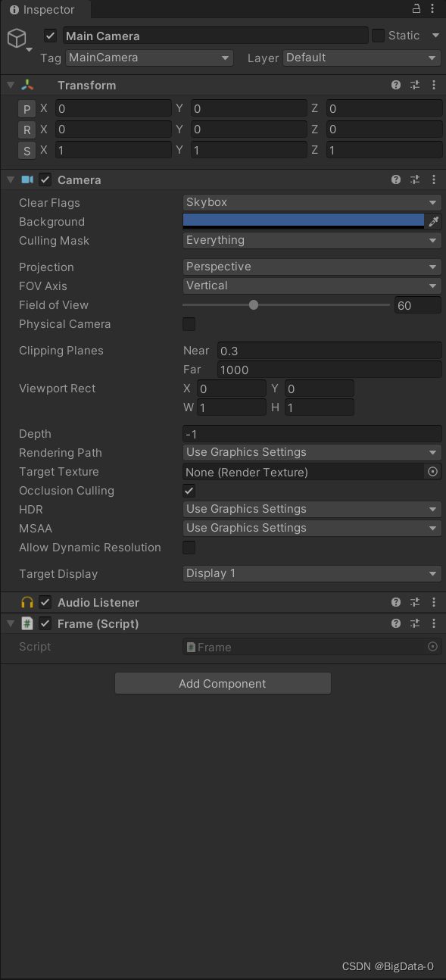Enable the Physical Camera checkbox
This screenshot has height=980, width=446.
pyautogui.click(x=189, y=324)
